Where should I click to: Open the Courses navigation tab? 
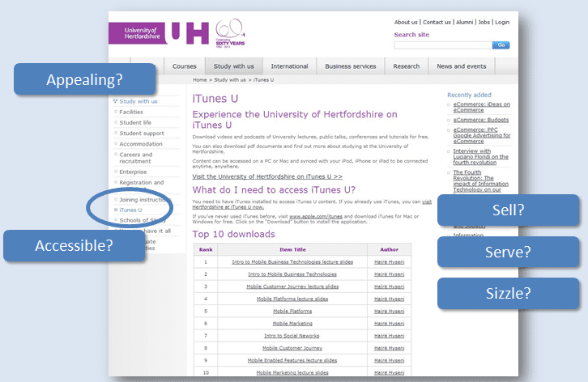[x=185, y=66]
